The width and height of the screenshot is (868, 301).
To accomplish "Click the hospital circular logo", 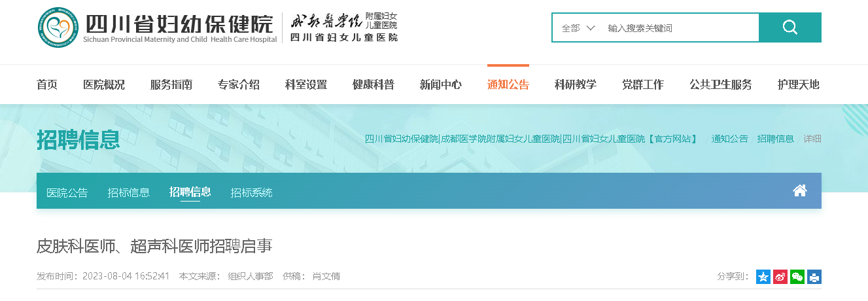I will (57, 28).
